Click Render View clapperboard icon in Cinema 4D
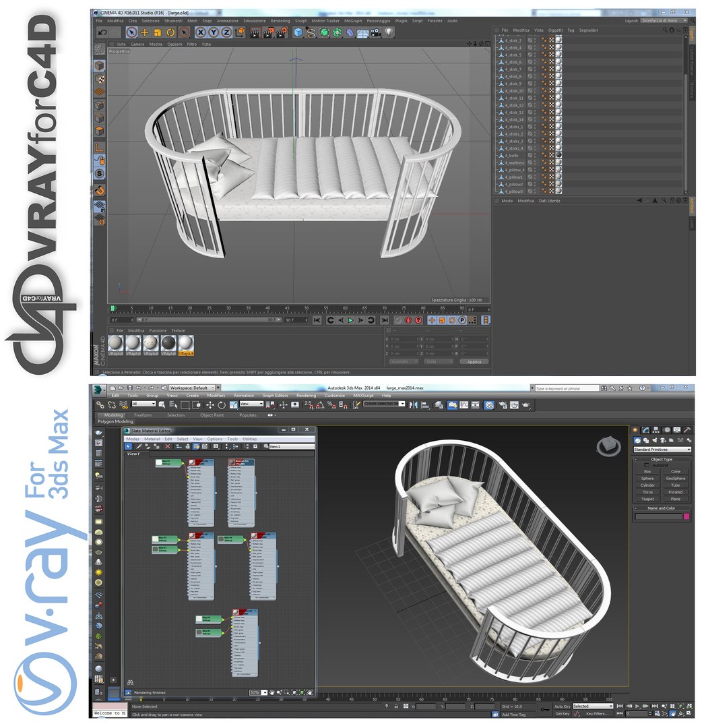Screen dimensions: 704x728 tap(255, 32)
